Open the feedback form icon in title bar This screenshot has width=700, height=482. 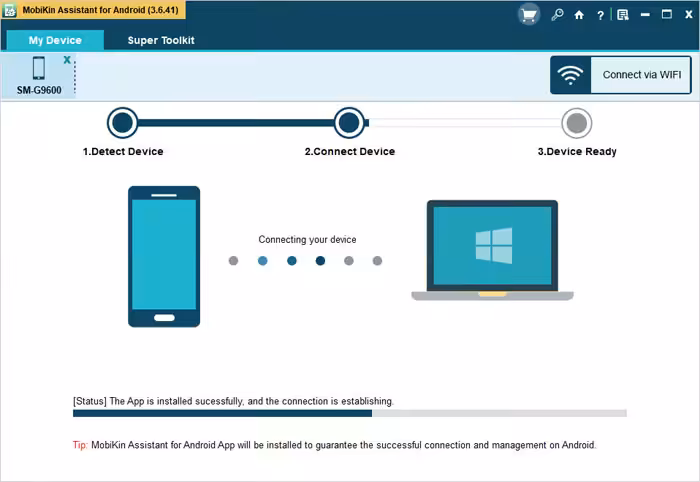point(622,15)
